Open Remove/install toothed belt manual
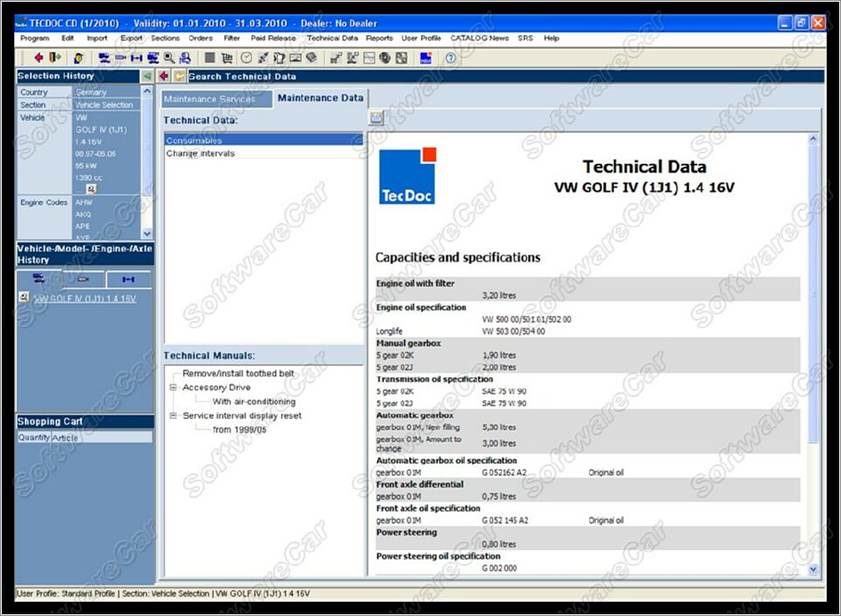This screenshot has height=616, width=841. tap(238, 373)
